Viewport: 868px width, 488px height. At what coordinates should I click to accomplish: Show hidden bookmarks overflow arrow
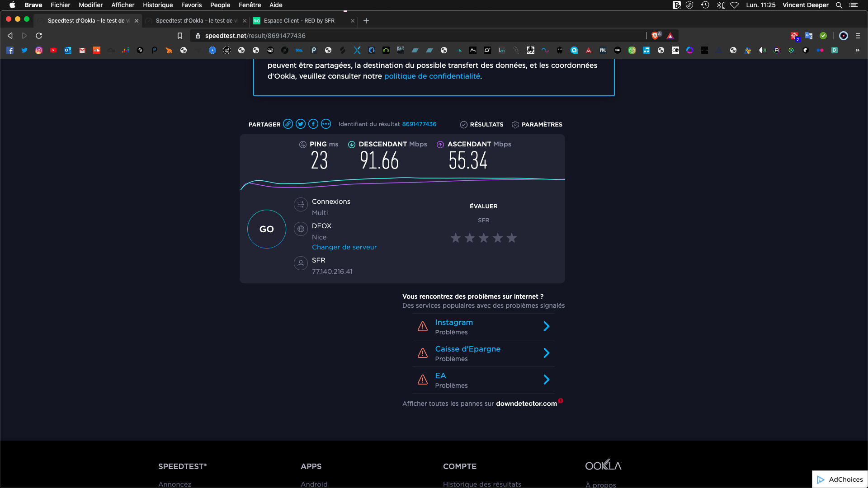(x=857, y=50)
